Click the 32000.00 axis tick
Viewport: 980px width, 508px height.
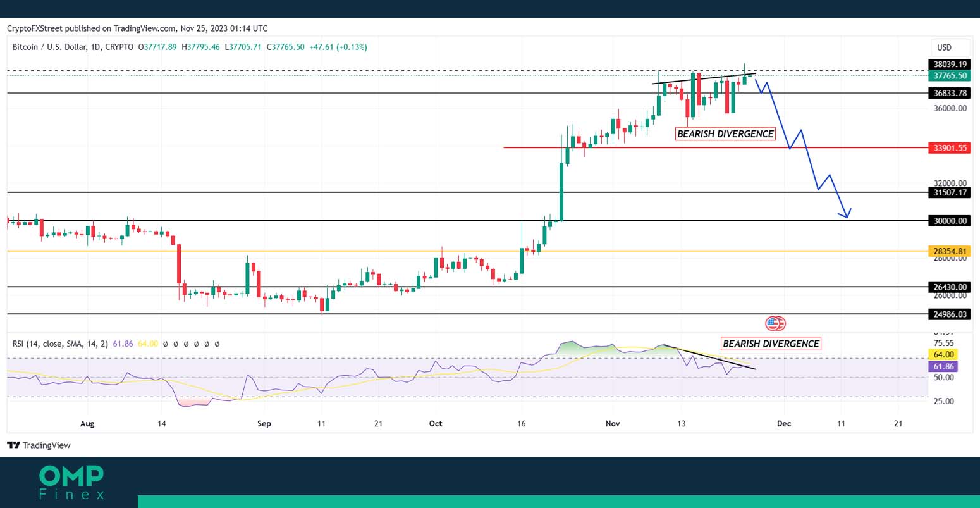click(950, 183)
